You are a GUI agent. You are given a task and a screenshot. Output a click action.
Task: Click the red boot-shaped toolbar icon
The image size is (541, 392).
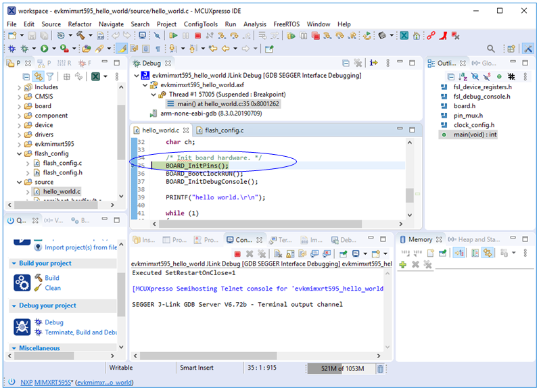click(444, 36)
